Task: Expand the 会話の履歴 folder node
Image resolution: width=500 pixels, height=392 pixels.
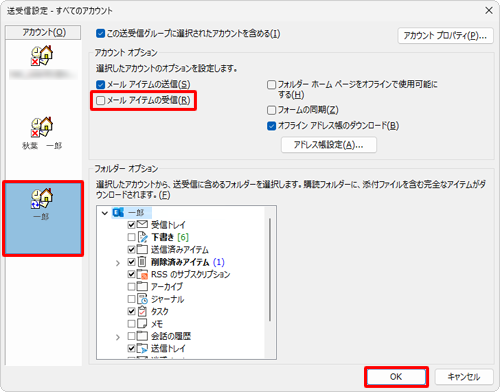Action: 118,337
